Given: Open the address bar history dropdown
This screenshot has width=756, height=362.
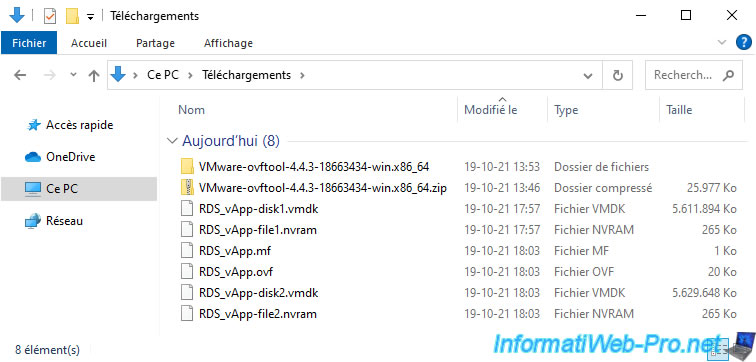Looking at the screenshot, I should 588,76.
